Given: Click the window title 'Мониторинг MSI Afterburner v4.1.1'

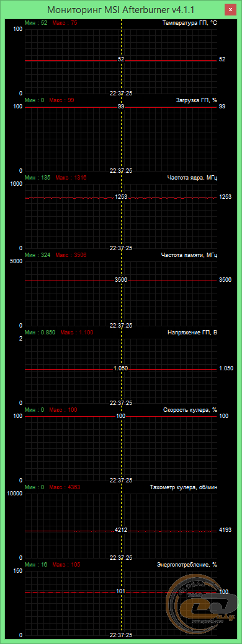Looking at the screenshot, I should [121, 9].
